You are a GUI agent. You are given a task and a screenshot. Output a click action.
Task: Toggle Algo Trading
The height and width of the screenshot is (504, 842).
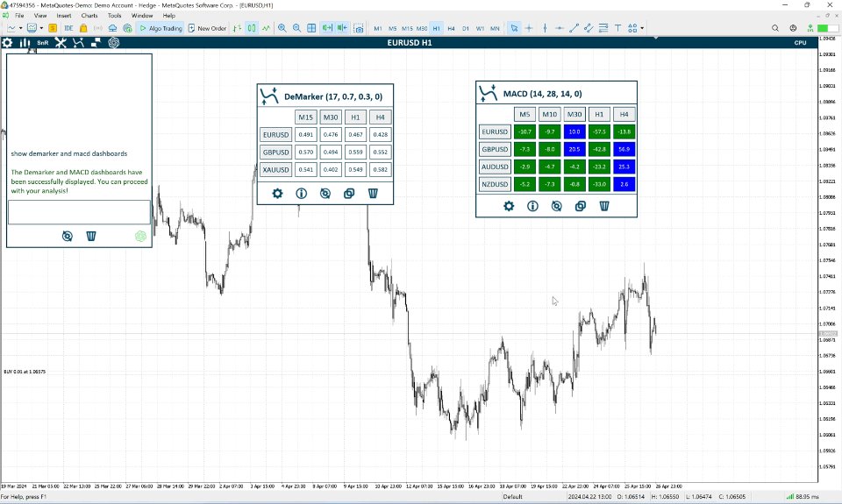tap(161, 28)
